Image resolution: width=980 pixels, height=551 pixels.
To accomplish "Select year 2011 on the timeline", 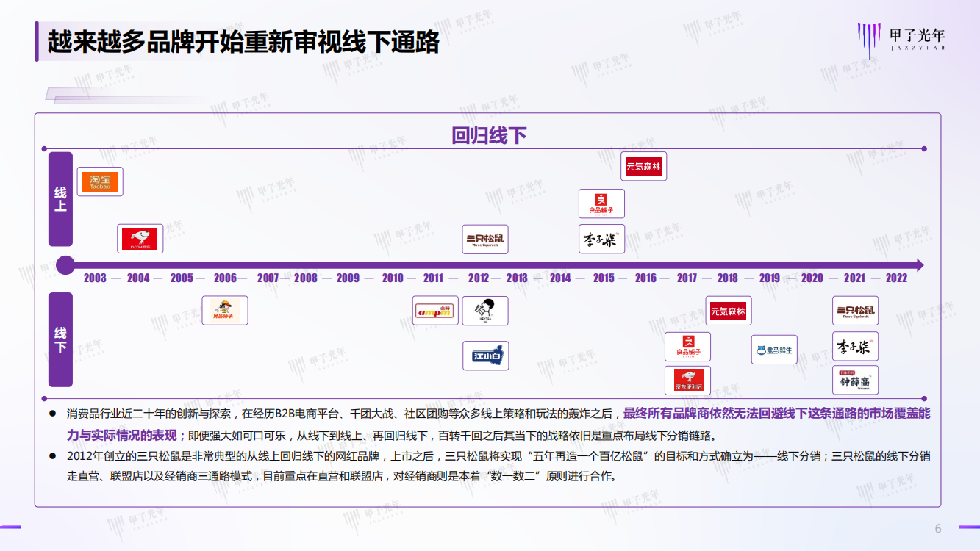I will tap(433, 278).
